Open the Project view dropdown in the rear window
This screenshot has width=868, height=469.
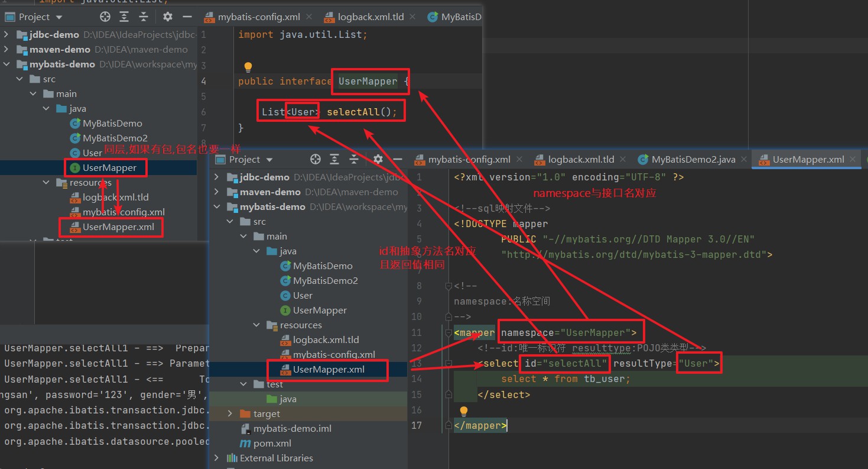coord(59,17)
